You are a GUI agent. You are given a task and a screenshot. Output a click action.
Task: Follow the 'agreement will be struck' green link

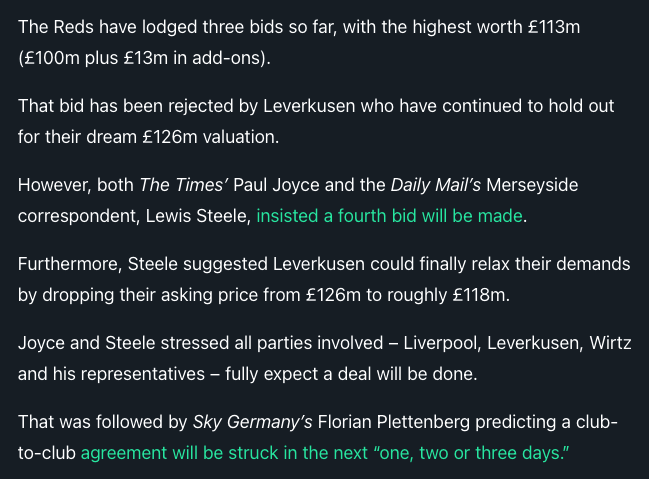tap(325, 453)
